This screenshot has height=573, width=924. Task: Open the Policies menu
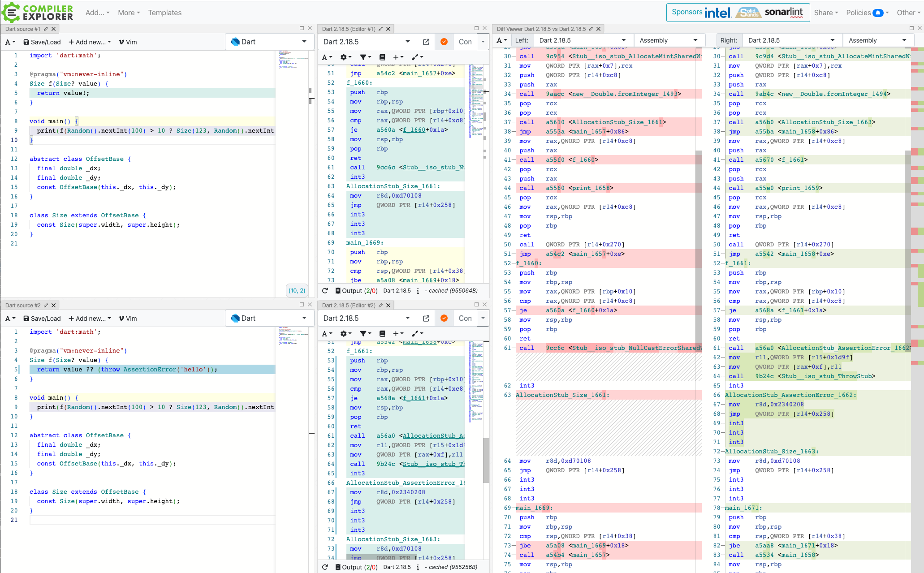pos(867,13)
